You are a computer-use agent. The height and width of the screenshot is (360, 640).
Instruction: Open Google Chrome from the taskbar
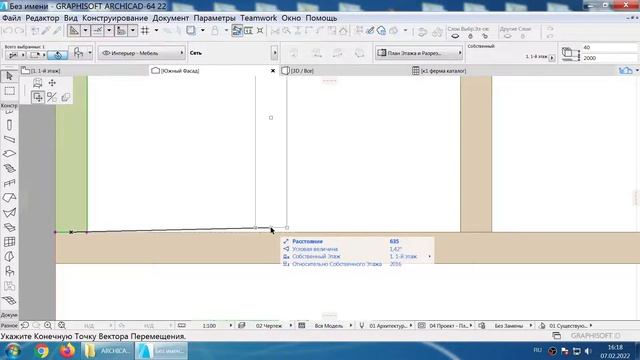click(x=42, y=351)
